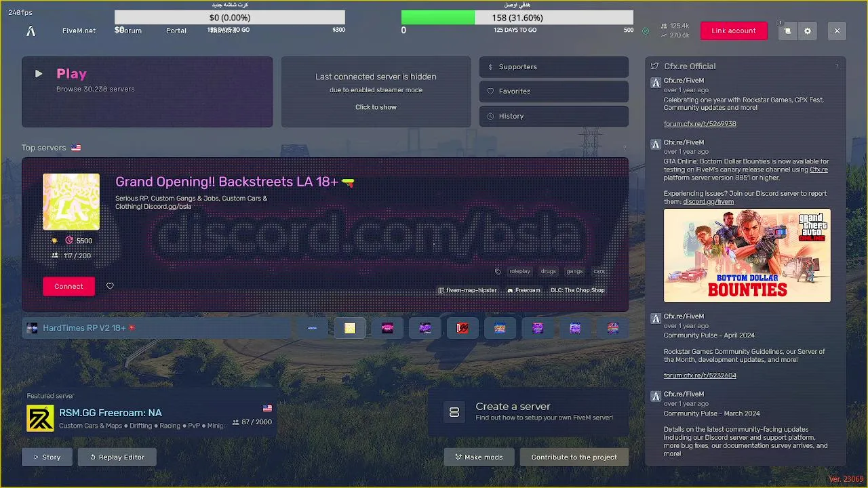
Task: Click the tag icon before the roleplay tag
Action: click(498, 271)
